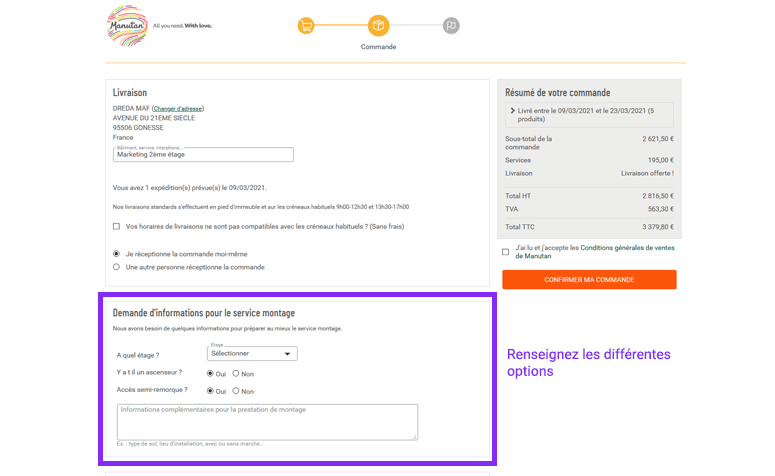Choose Non for ascenseur

tap(236, 374)
